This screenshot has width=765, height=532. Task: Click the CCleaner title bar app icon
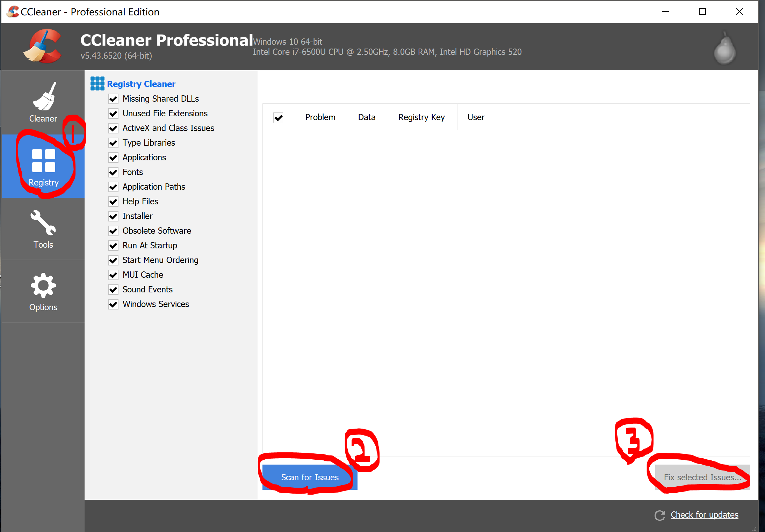13,12
